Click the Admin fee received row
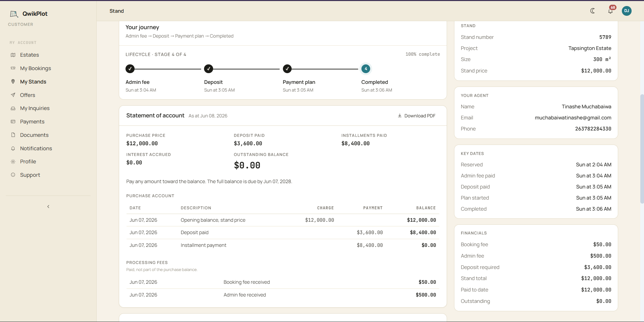 coord(283,295)
